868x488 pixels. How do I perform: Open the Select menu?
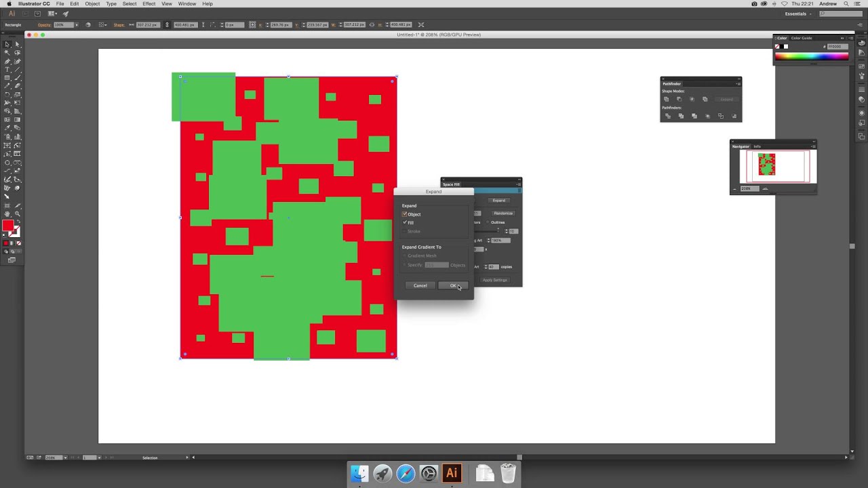coord(130,4)
